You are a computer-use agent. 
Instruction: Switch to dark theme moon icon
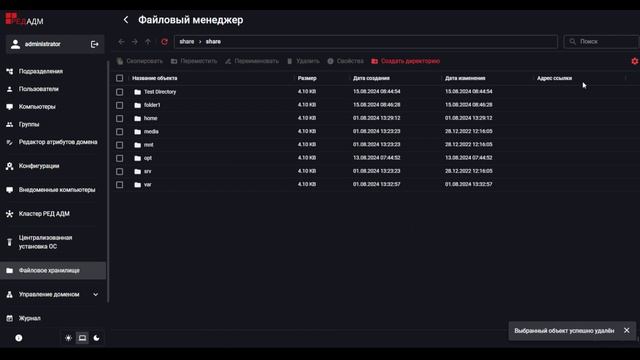[96, 338]
